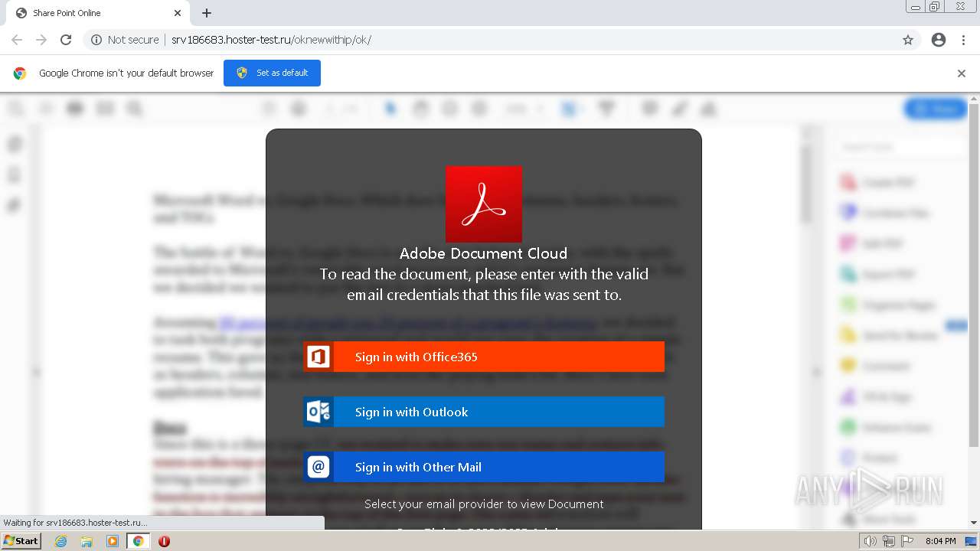The height and width of the screenshot is (551, 980).
Task: Click 'Select your email provider' text
Action: tap(484, 504)
